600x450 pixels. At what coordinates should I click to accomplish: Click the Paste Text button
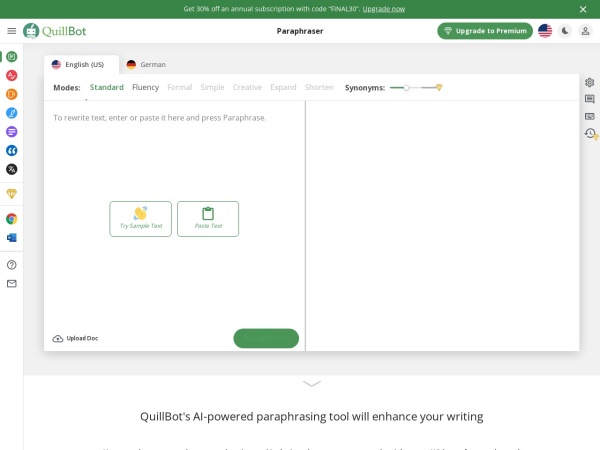click(208, 218)
